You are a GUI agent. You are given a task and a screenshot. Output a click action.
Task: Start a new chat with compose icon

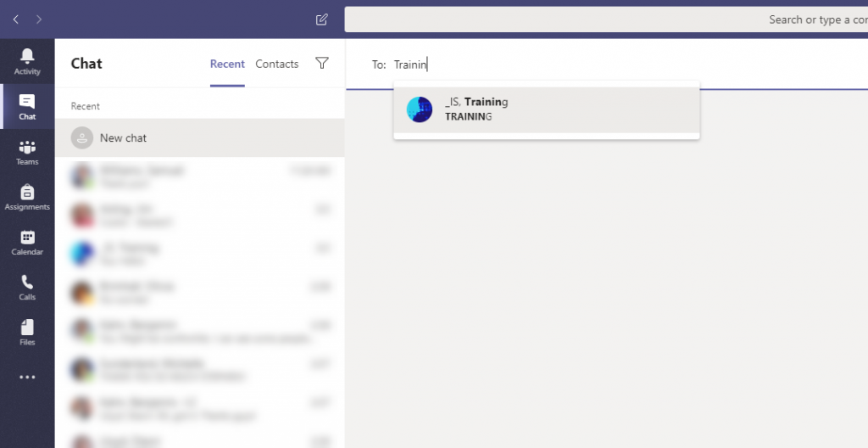click(x=321, y=20)
